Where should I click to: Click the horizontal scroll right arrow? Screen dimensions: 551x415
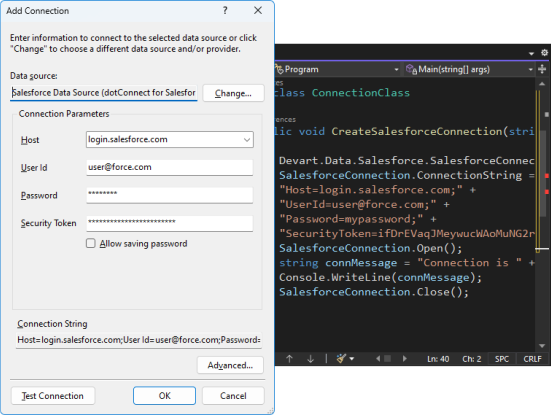coord(404,358)
